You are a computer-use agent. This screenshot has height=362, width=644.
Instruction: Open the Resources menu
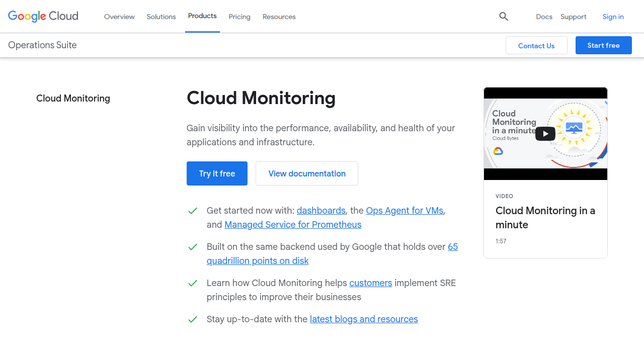coord(279,17)
